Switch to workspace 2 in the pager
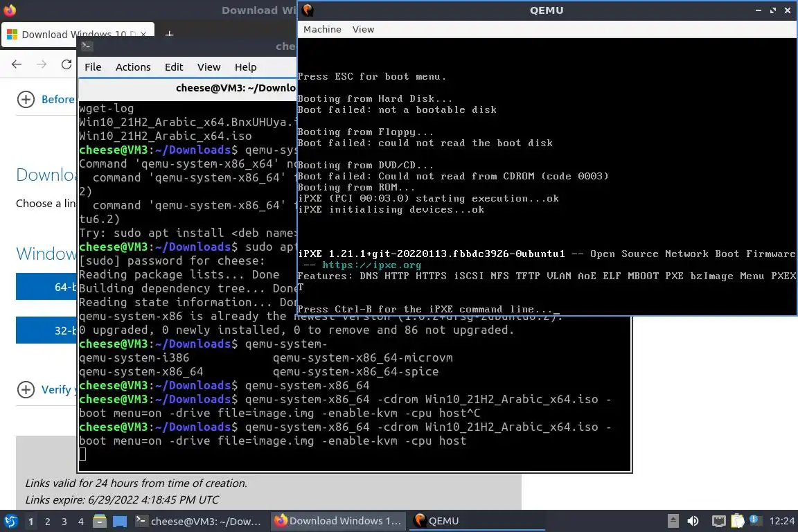Screen dimensions: 798x532 coord(48,522)
